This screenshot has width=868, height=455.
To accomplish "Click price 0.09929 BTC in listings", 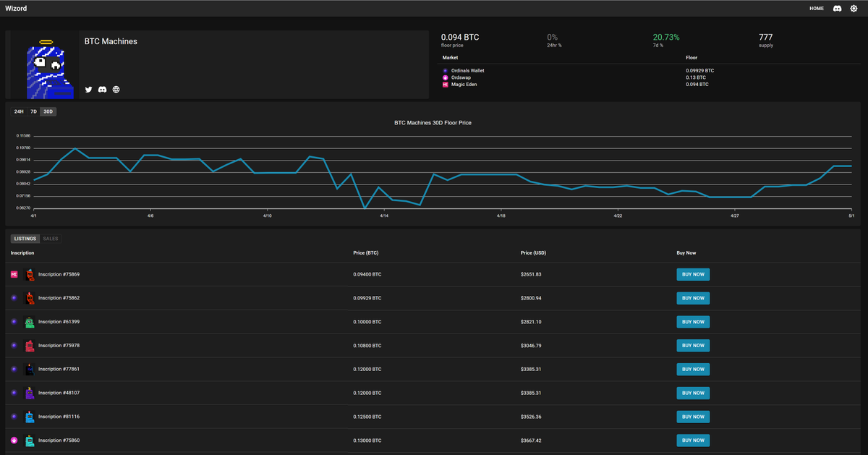I will click(367, 298).
